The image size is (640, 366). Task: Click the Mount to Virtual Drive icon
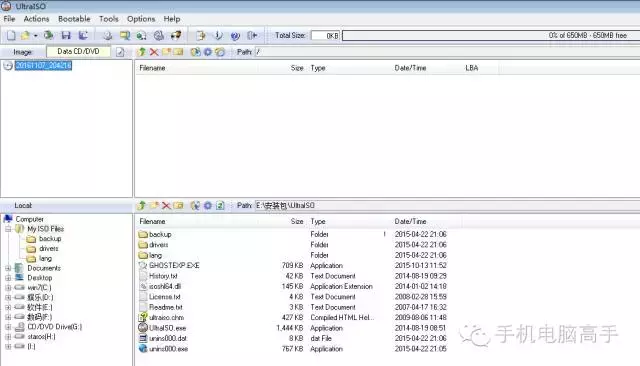158,36
